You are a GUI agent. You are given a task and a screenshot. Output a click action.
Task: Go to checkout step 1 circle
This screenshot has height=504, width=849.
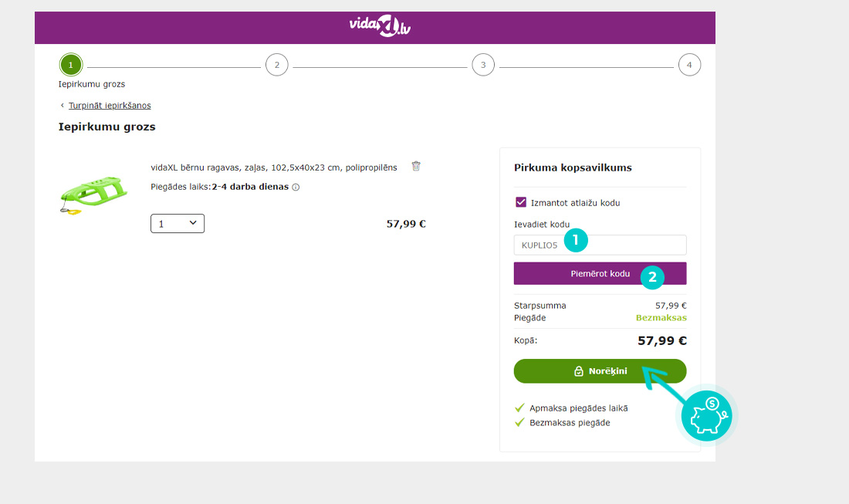[71, 65]
